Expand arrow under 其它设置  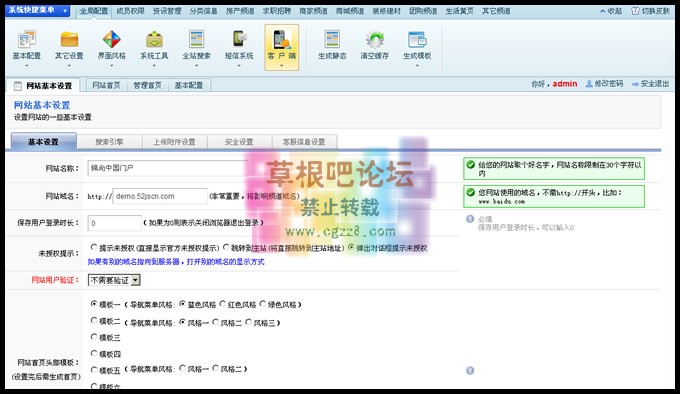69,65
